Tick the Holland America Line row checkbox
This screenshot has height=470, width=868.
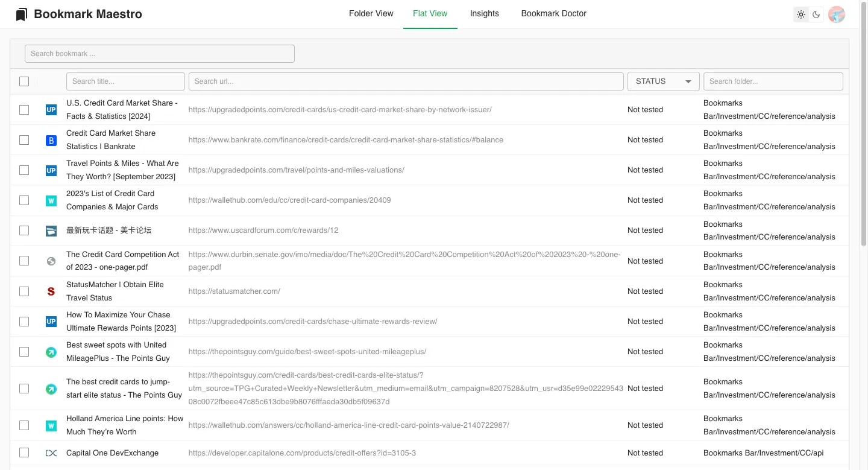click(24, 425)
